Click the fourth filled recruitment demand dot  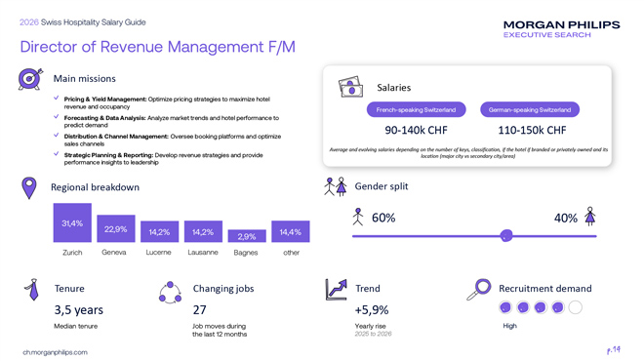coord(558,307)
